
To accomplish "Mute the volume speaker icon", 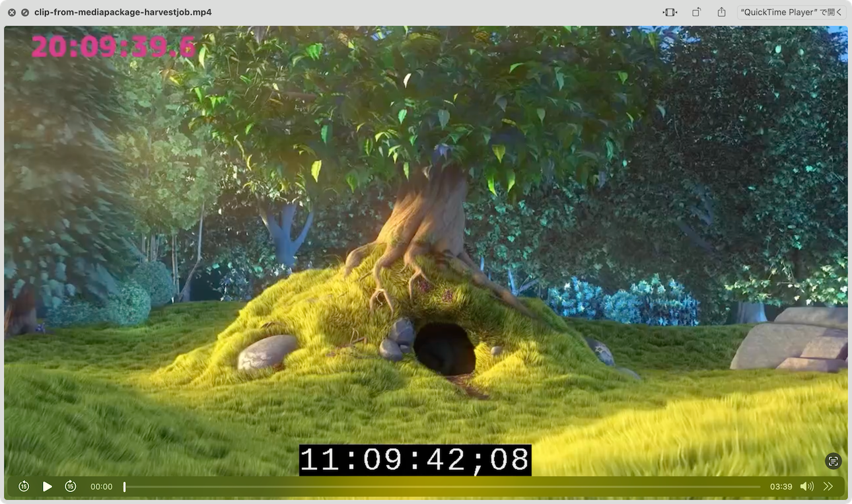I will [806, 486].
